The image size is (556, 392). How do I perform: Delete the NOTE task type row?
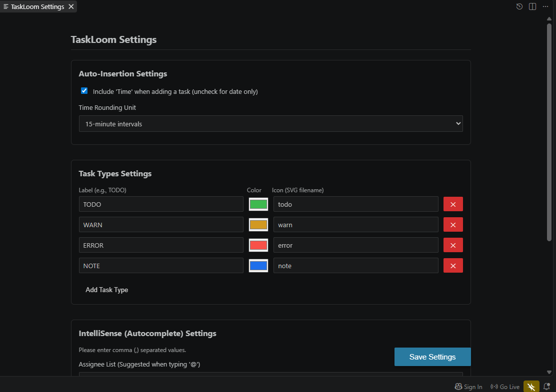pyautogui.click(x=453, y=266)
